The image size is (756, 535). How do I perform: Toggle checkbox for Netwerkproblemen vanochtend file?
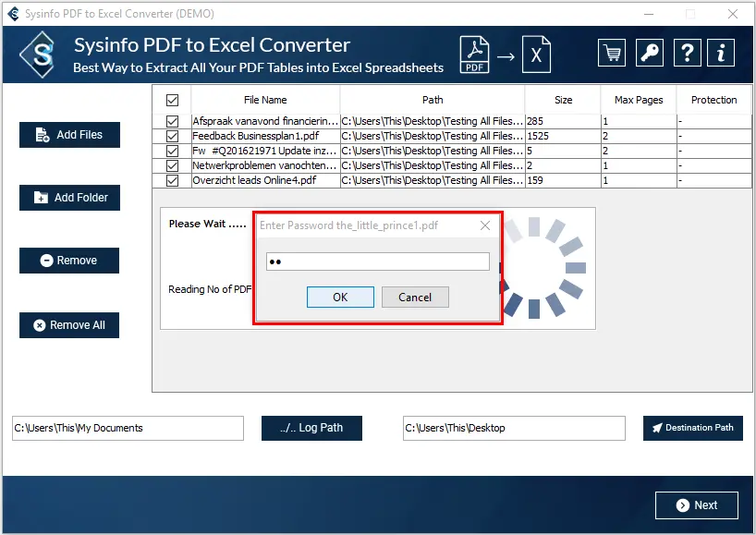(x=172, y=165)
